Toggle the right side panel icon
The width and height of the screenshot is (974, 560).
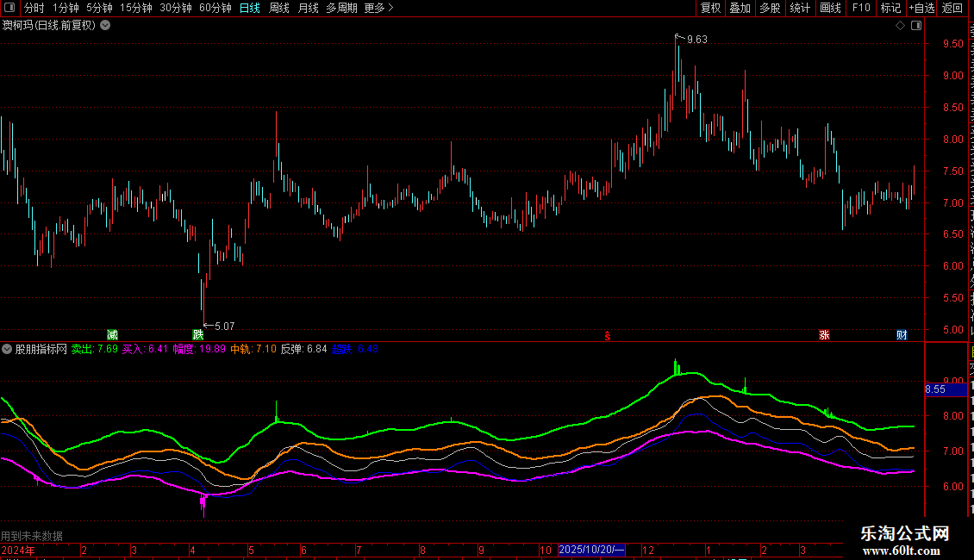click(x=916, y=26)
